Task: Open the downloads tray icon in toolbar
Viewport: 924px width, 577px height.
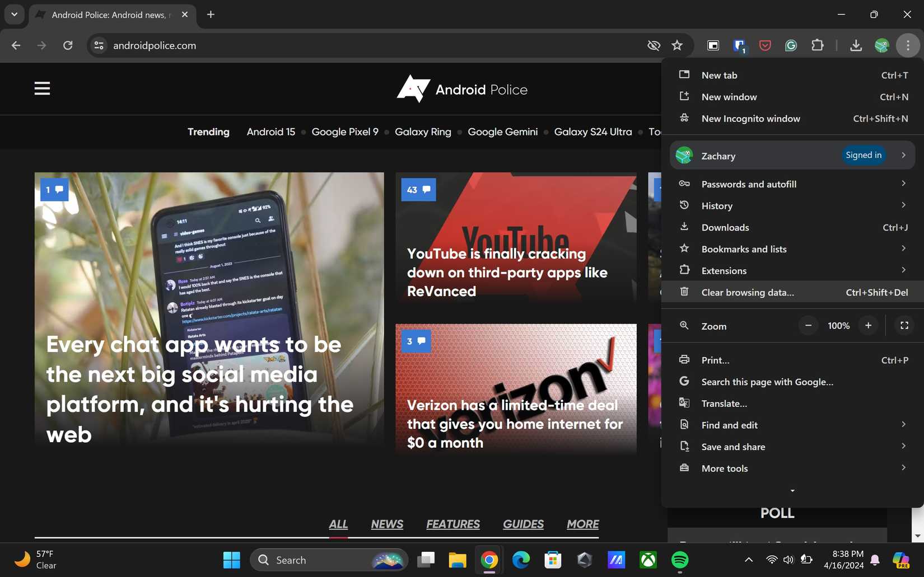Action: point(856,45)
